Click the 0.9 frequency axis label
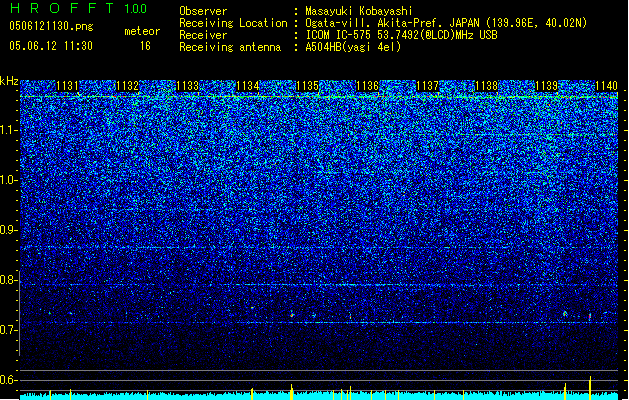 (9, 230)
